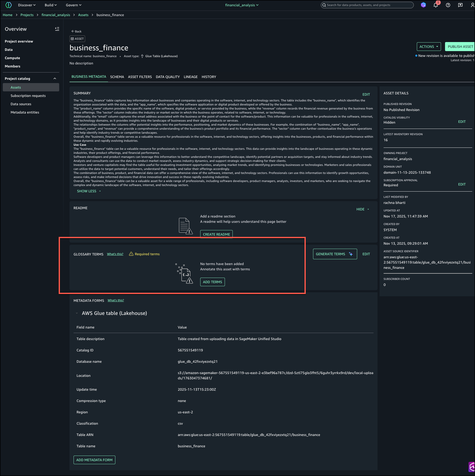Collapse AWS Glue table (Lakehouse) form
This screenshot has height=476, width=475.
click(x=77, y=313)
